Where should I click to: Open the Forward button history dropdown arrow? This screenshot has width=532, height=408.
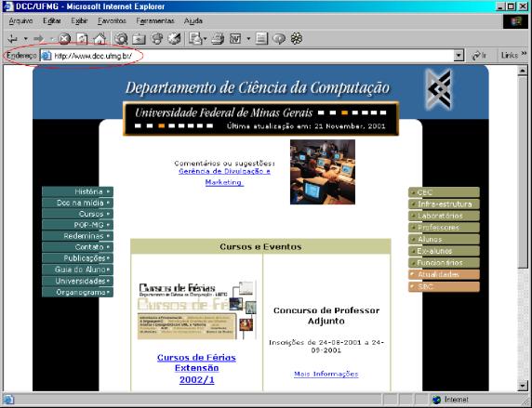tap(51, 39)
